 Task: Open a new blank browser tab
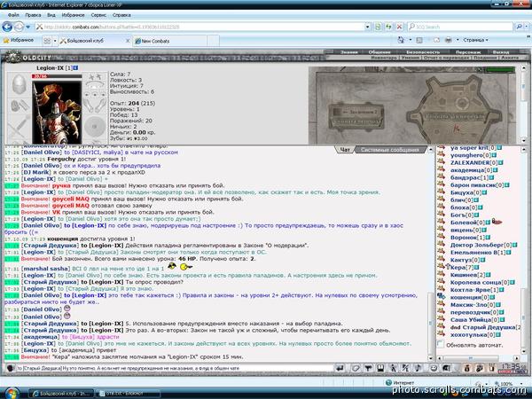tap(213, 41)
